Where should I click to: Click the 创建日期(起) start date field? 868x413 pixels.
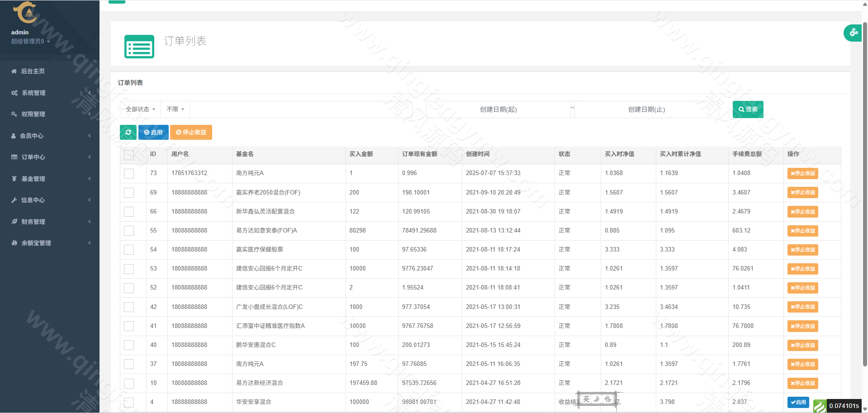pos(498,109)
